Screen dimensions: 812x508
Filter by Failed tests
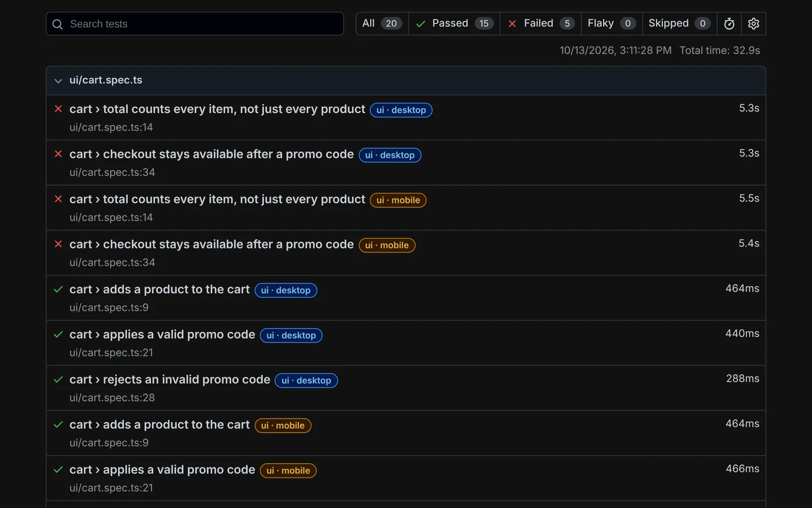pos(540,23)
